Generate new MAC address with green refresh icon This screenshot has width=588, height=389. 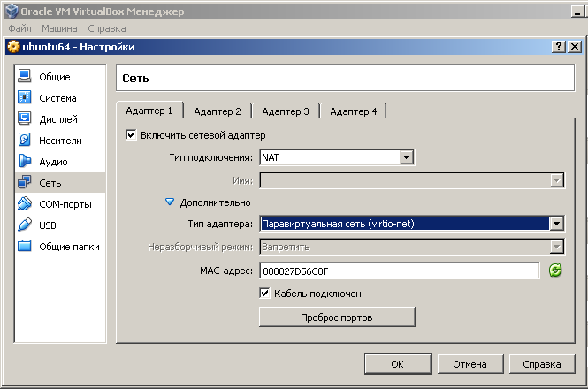click(555, 271)
